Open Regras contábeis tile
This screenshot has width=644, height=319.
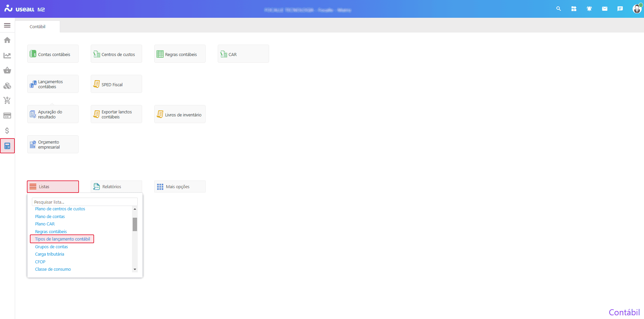(x=180, y=54)
